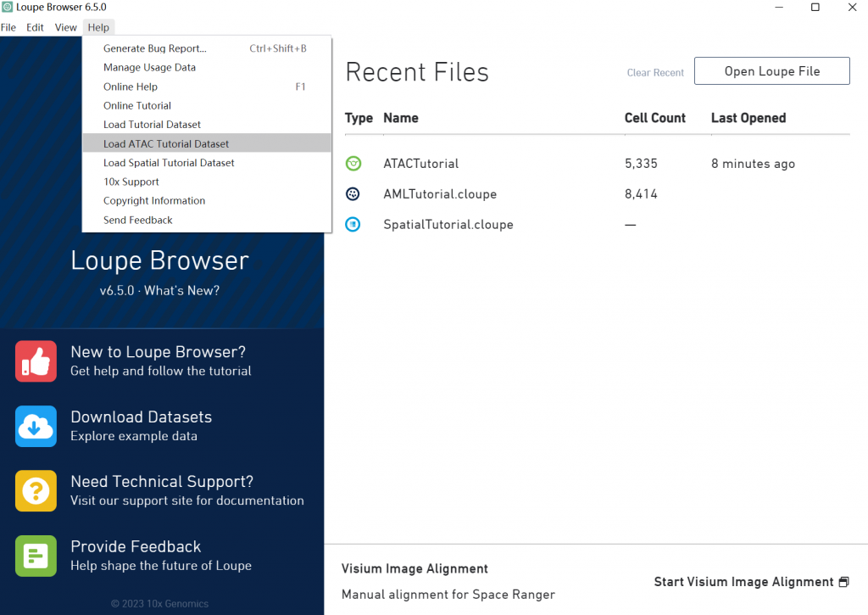Image resolution: width=868 pixels, height=615 pixels.
Task: Click the ATACTutorial green file type icon
Action: coord(353,164)
